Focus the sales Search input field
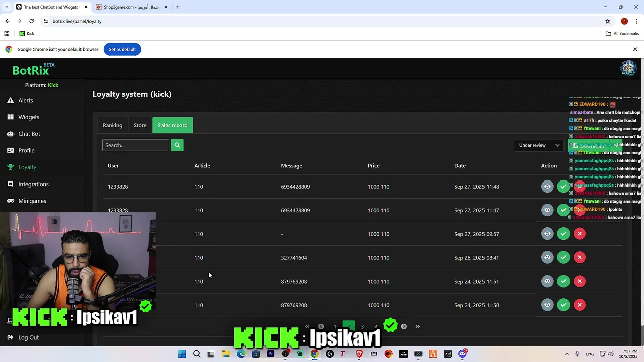Screen dimensions: 644x362 pyautogui.click(x=136, y=145)
